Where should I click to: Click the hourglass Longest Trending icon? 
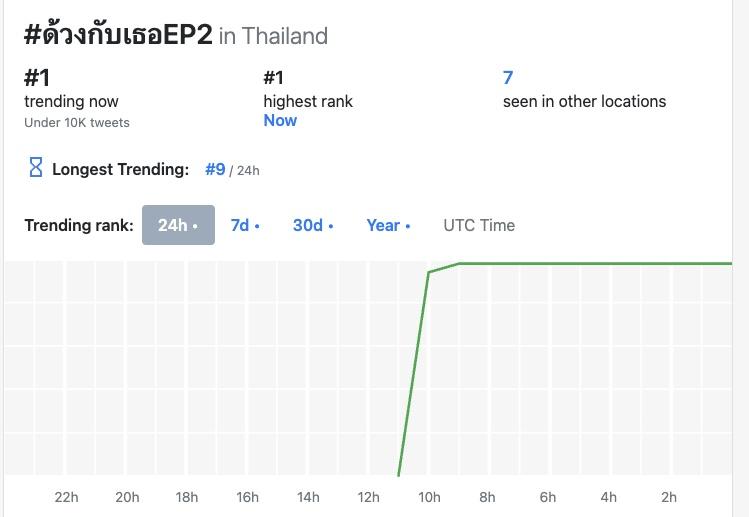tap(35, 168)
